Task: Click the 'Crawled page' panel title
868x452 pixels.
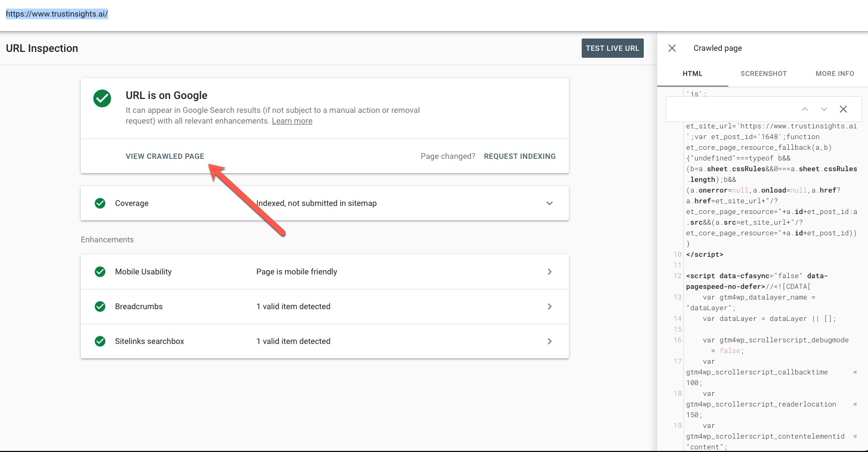Action: 718,48
